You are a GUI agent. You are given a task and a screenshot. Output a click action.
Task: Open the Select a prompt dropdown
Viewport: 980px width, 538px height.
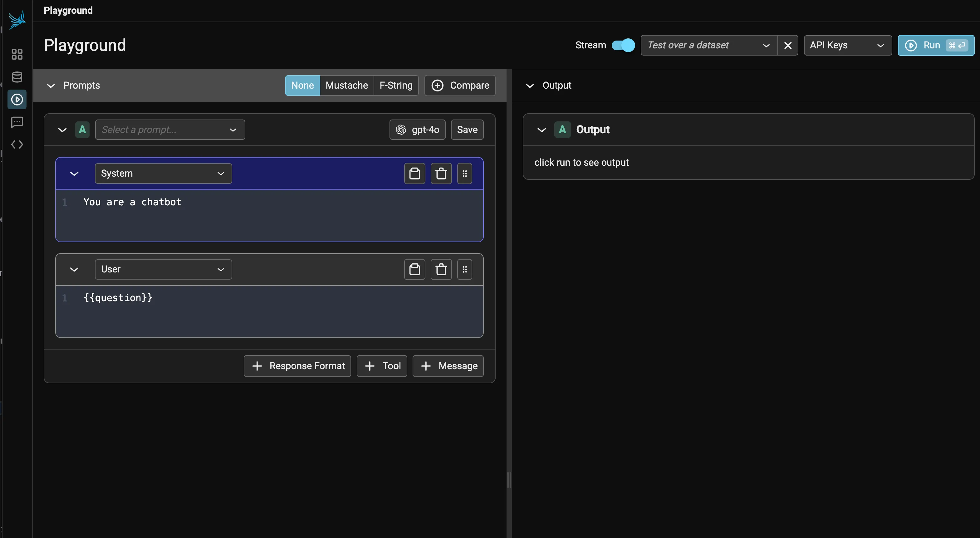[x=170, y=130]
